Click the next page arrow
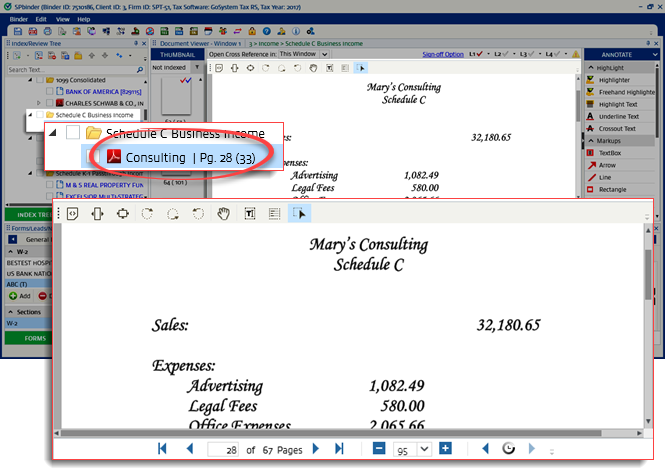 point(316,449)
